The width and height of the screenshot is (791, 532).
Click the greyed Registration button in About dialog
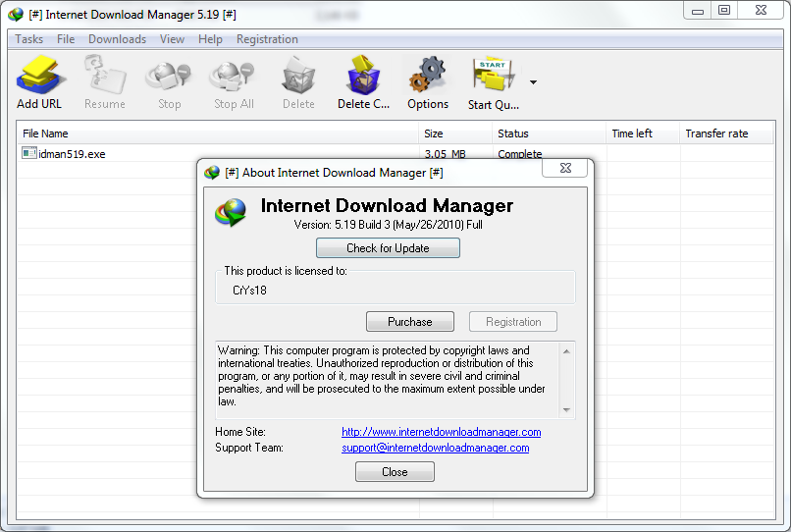(x=513, y=322)
